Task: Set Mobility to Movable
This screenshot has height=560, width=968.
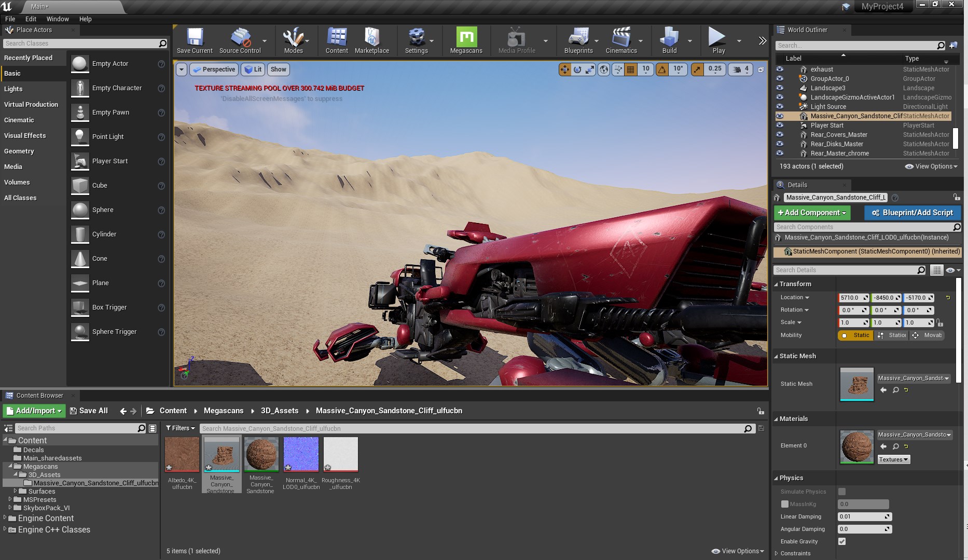Action: coord(928,335)
